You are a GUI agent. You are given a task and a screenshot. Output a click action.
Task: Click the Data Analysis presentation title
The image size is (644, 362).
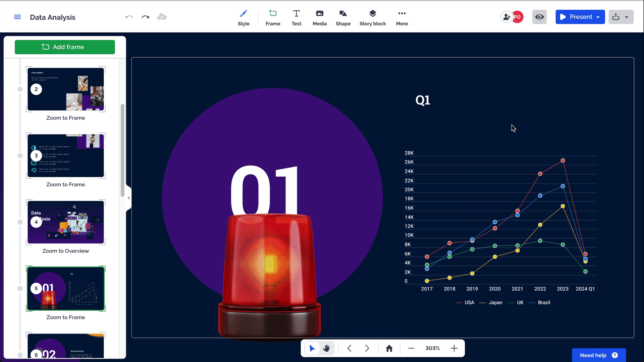53,17
